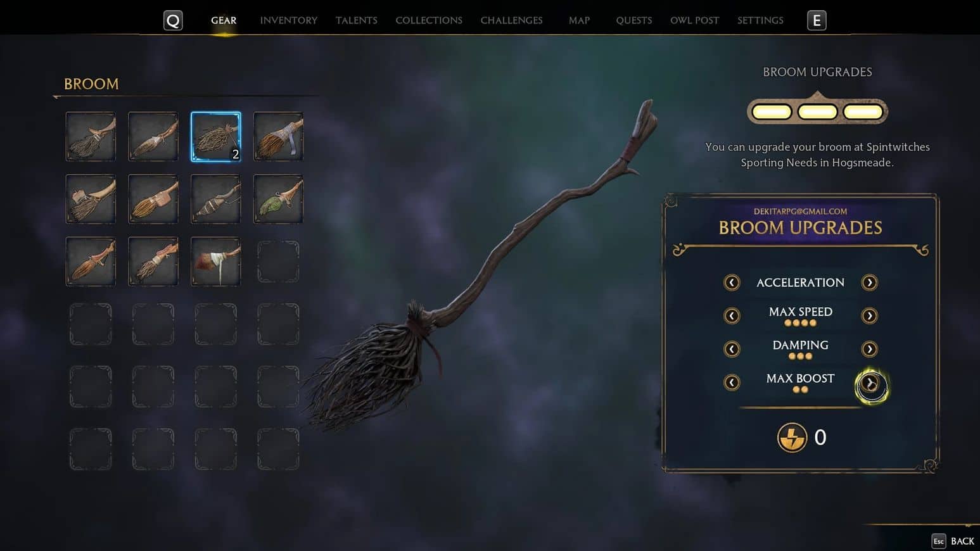The image size is (980, 551).
Task: Decrease Max Speed with left arrow
Action: (732, 315)
